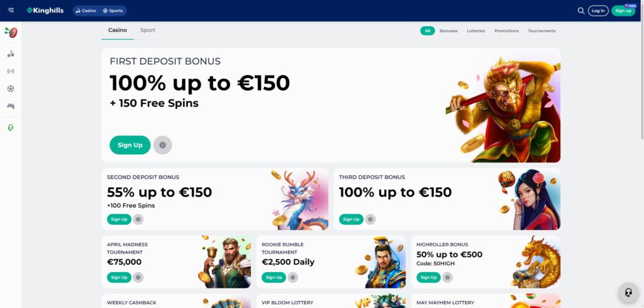Sign up for the Second Deposit Bonus
This screenshot has width=644, height=308.
119,219
